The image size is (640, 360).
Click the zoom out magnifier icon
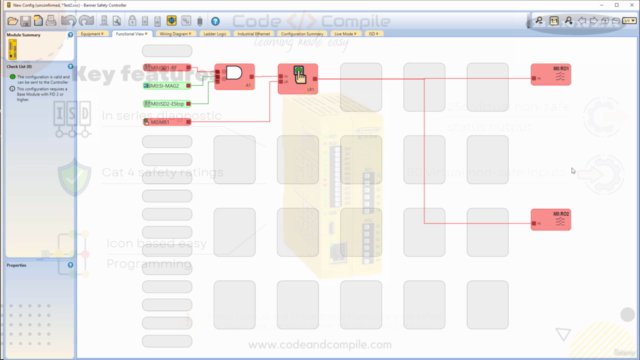539,21
